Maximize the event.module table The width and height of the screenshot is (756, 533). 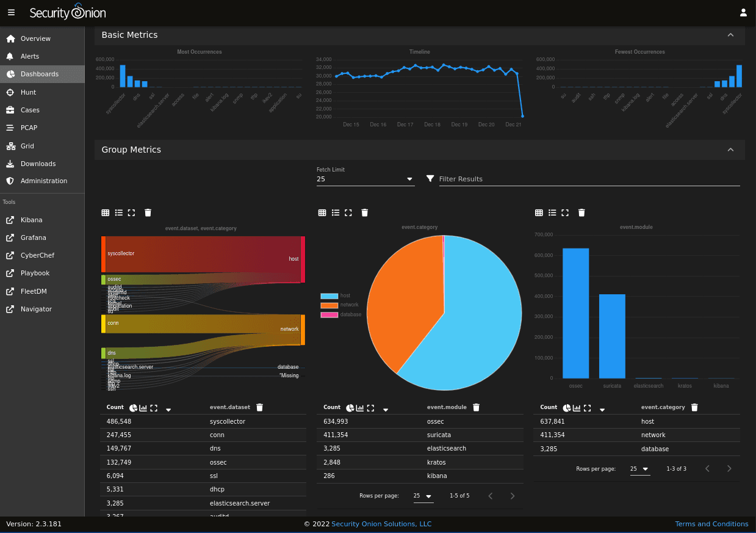(x=370, y=408)
